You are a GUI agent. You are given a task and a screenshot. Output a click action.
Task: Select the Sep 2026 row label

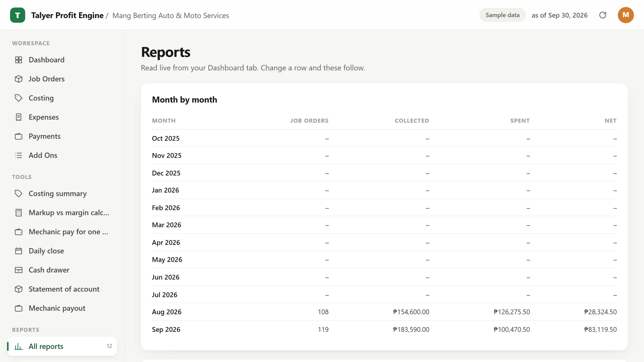coord(166,329)
